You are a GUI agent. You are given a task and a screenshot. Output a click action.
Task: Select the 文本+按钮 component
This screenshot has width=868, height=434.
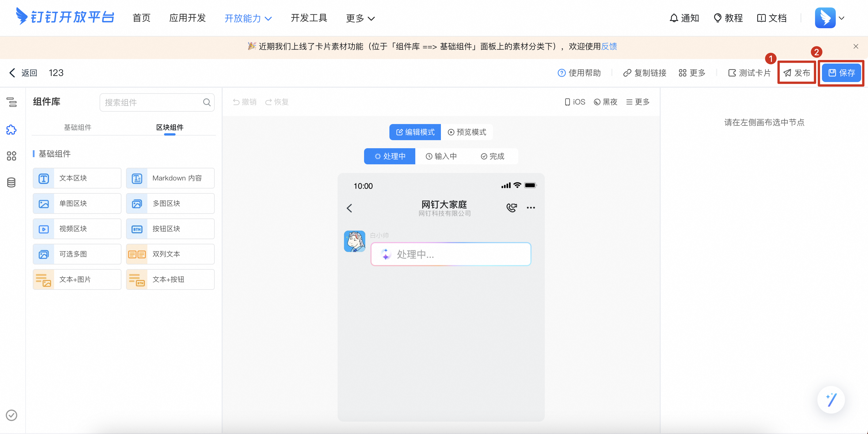point(170,279)
